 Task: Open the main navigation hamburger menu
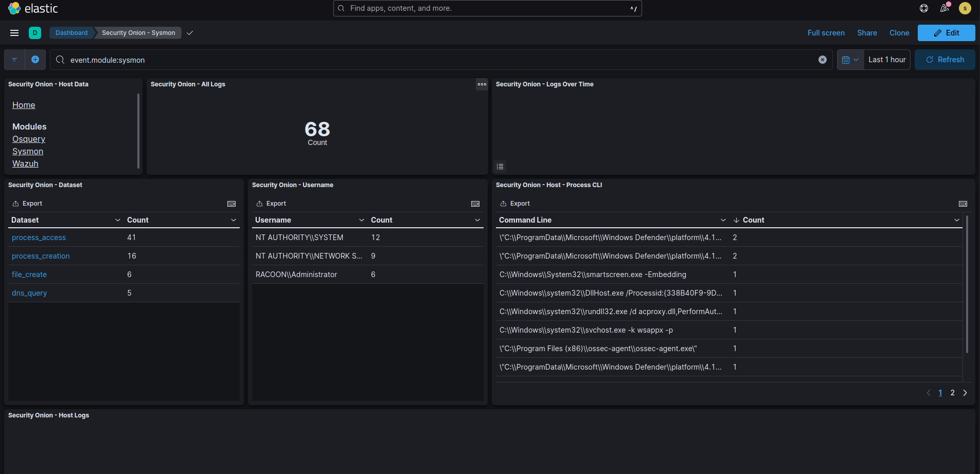click(14, 32)
